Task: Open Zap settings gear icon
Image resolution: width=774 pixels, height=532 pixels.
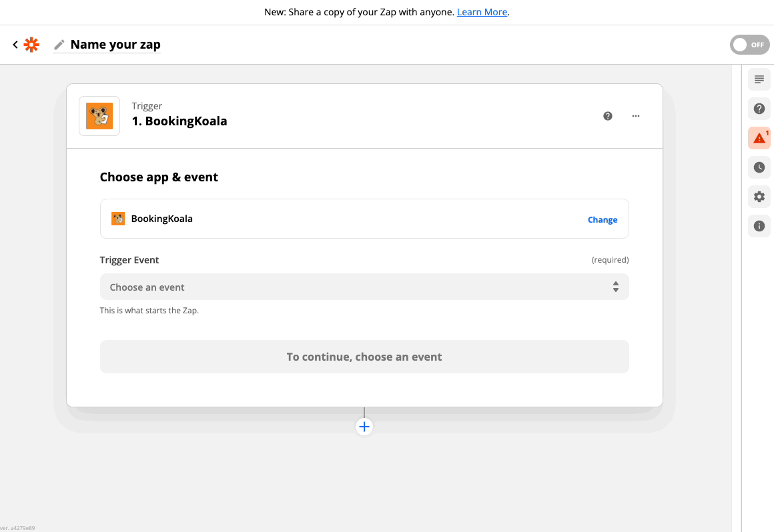Action: click(x=759, y=197)
